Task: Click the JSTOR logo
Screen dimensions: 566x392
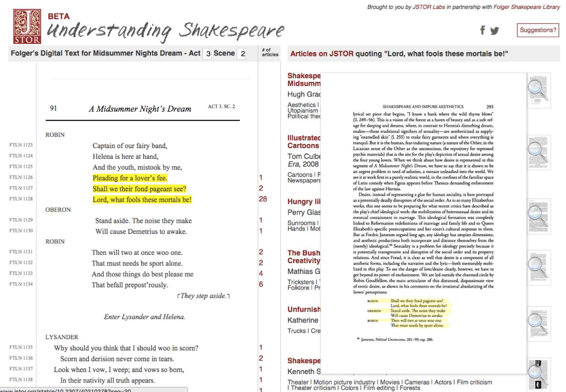Action: [27, 26]
